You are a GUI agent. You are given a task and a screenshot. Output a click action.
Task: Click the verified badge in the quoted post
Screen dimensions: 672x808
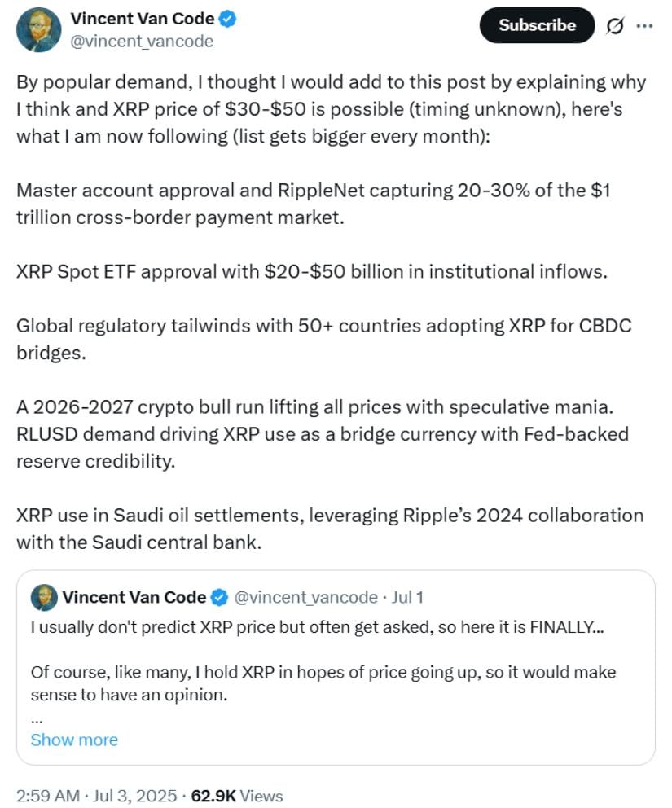point(219,597)
